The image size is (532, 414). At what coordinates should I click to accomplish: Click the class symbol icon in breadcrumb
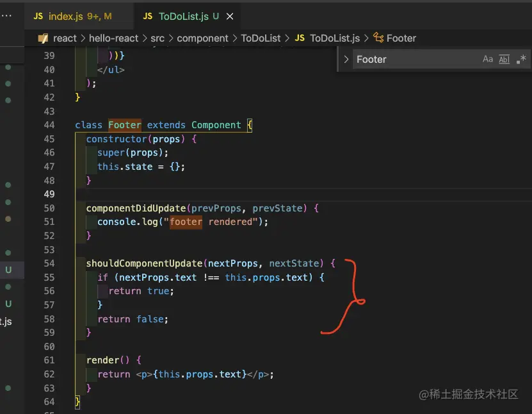tap(378, 38)
